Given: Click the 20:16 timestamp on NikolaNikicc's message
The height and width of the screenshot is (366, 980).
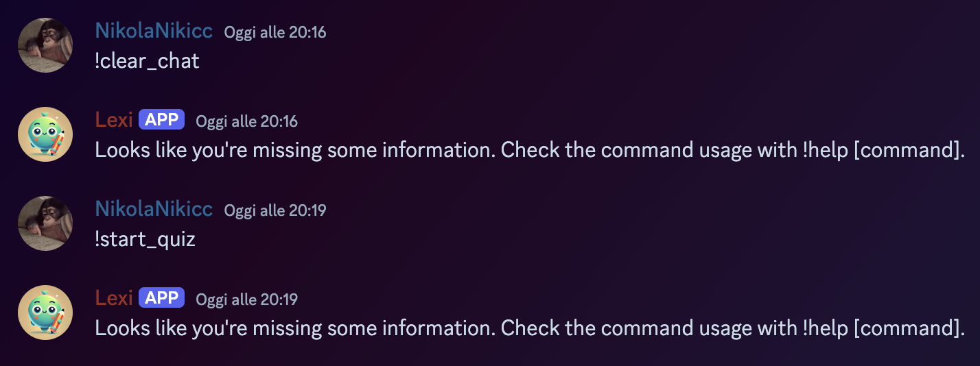Looking at the screenshot, I should click(275, 32).
